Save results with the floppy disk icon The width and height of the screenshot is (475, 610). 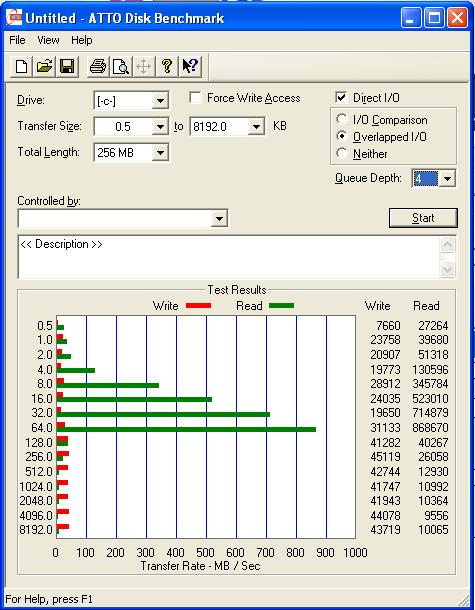pos(67,67)
